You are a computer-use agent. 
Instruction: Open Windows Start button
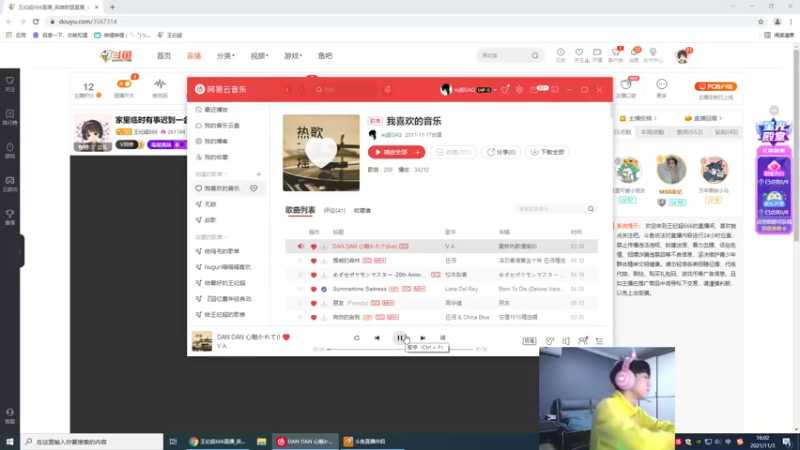(10, 441)
